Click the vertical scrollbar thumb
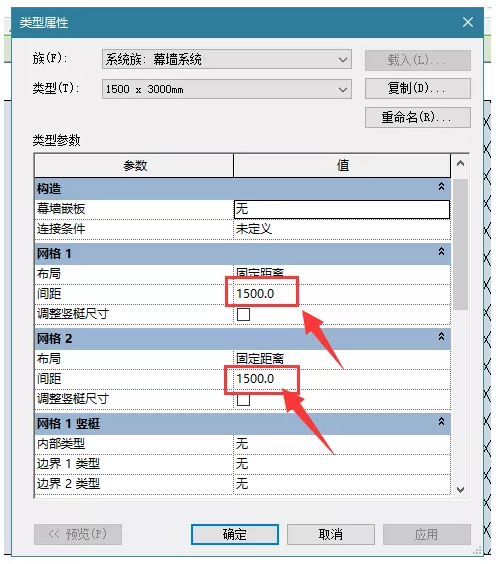The height and width of the screenshot is (564, 499). click(460, 244)
